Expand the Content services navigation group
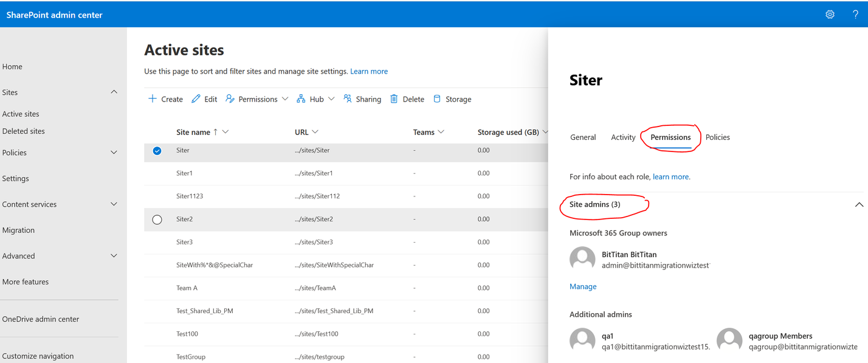The width and height of the screenshot is (868, 363). point(114,204)
